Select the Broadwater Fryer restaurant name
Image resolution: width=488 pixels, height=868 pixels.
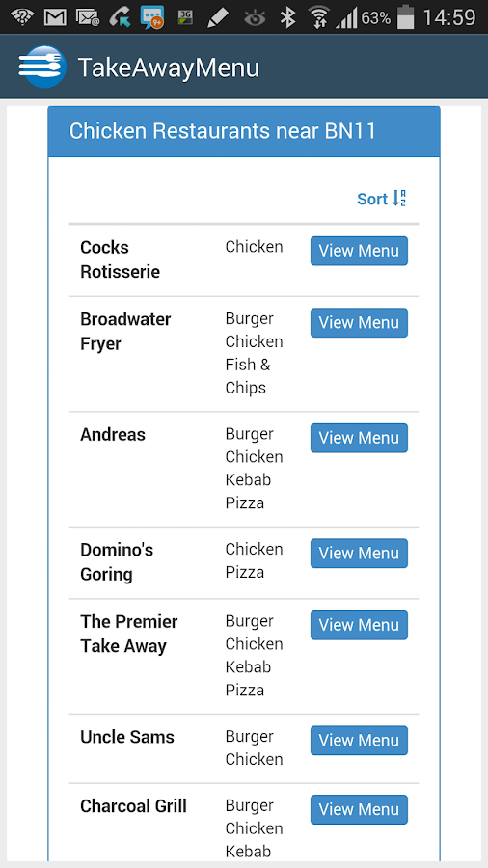(125, 331)
